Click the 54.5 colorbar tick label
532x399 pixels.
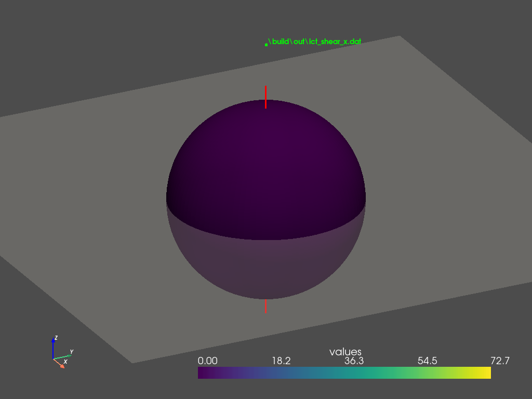coord(428,361)
